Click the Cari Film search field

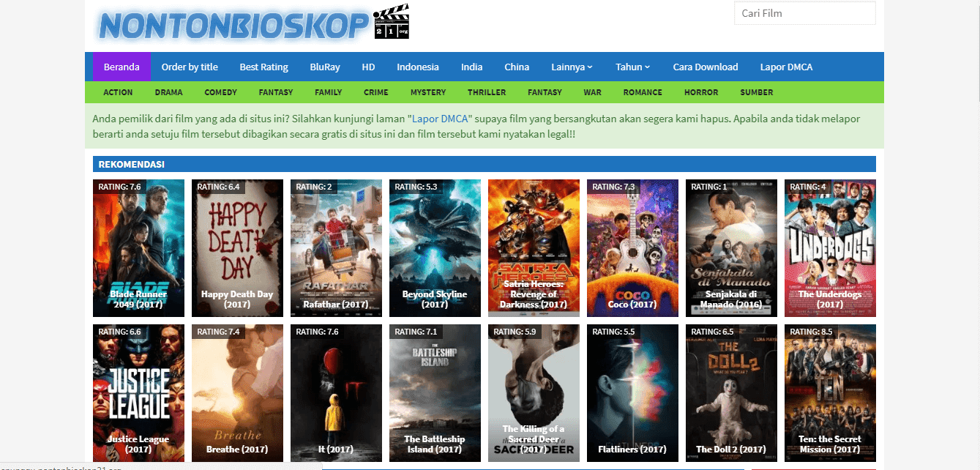click(x=804, y=13)
